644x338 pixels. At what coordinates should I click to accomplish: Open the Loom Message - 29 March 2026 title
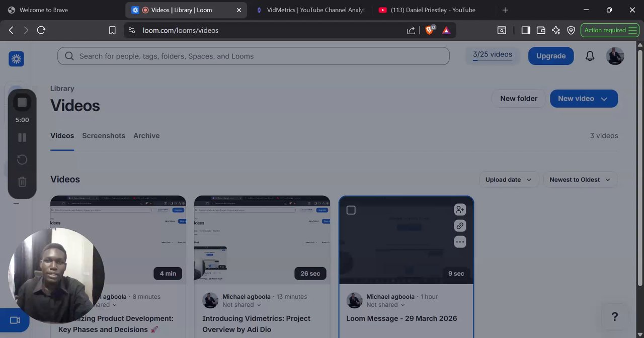[401, 318]
